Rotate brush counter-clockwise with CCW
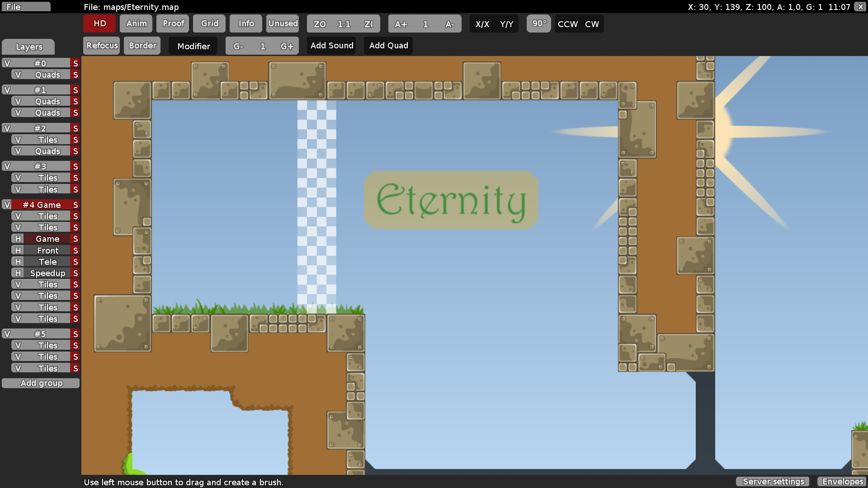Image resolution: width=868 pixels, height=488 pixels. click(x=567, y=24)
